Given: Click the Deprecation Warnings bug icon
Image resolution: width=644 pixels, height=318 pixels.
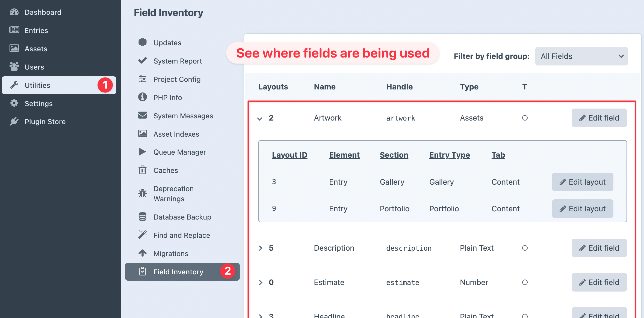Looking at the screenshot, I should 142,193.
